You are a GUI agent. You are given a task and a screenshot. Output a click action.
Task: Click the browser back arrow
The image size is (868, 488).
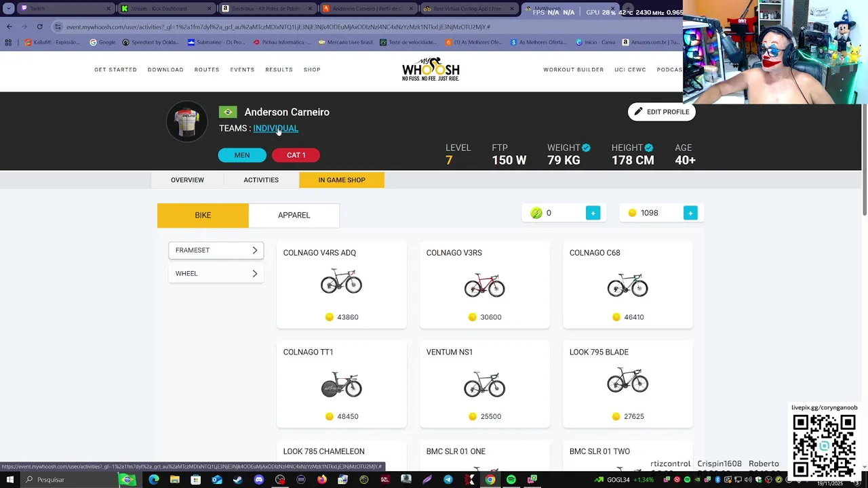[x=9, y=26]
